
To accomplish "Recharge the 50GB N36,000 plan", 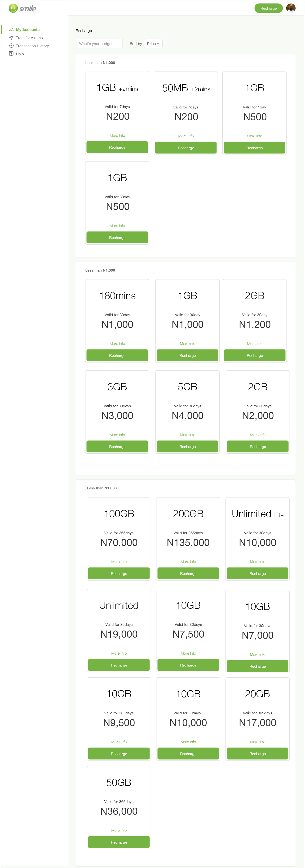I will coord(119,842).
